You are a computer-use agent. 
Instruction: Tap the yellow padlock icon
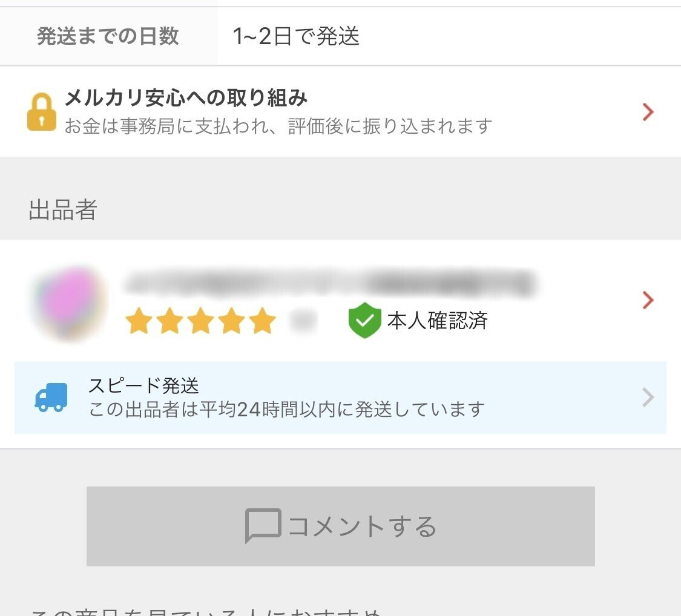[x=42, y=112]
